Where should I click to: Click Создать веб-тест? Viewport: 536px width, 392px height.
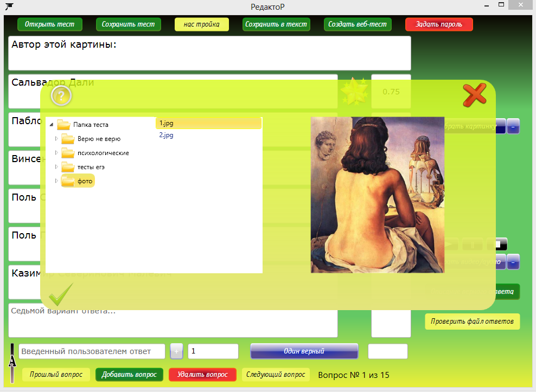click(358, 24)
